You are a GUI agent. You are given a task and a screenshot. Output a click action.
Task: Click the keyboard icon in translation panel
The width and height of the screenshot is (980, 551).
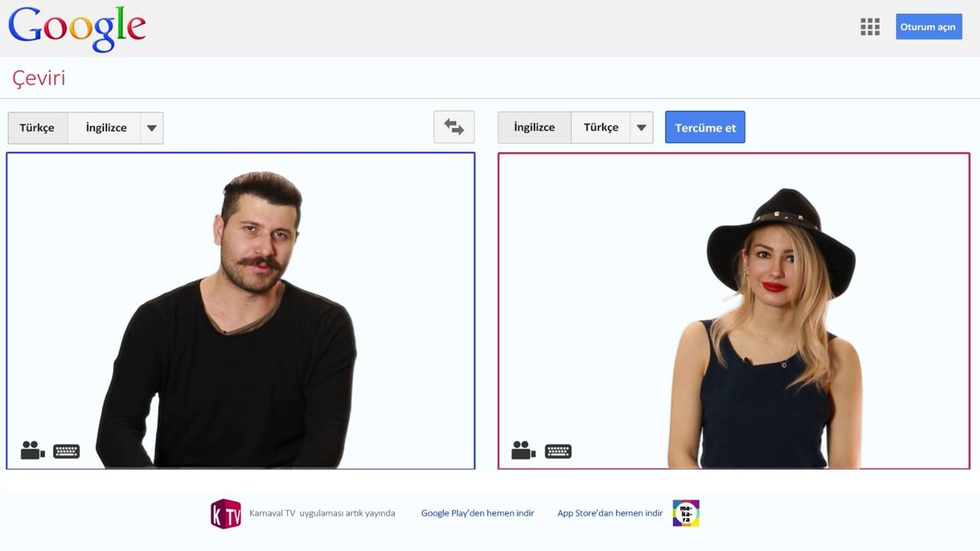pyautogui.click(x=558, y=451)
